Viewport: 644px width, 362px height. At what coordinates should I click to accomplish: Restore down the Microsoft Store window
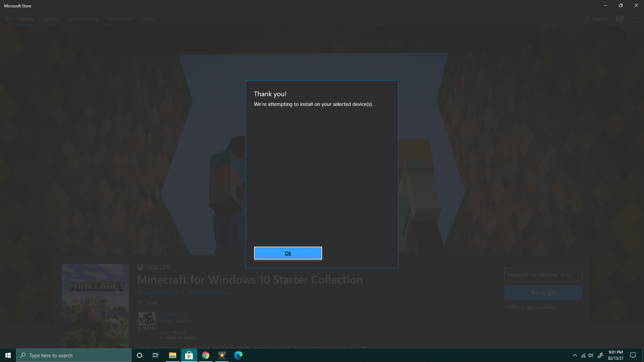[621, 5]
